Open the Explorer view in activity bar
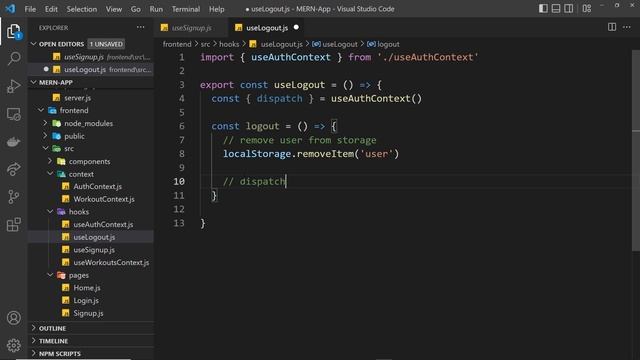This screenshot has height=360, width=640. [13, 31]
